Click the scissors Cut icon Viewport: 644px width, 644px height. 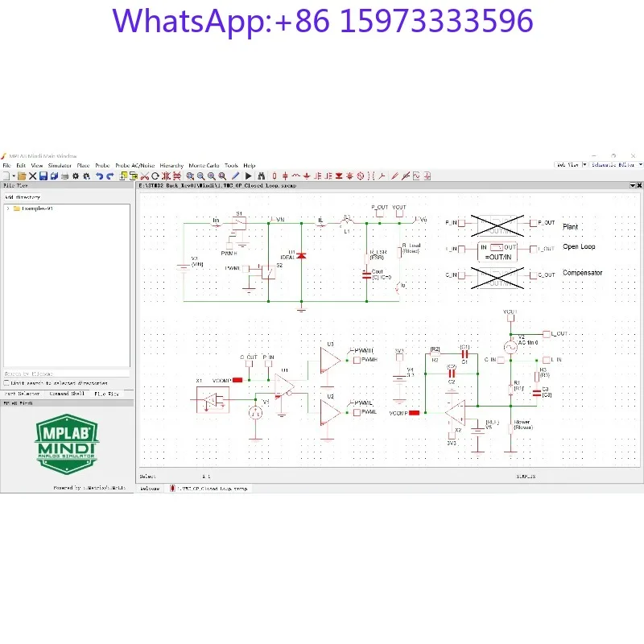(x=145, y=176)
